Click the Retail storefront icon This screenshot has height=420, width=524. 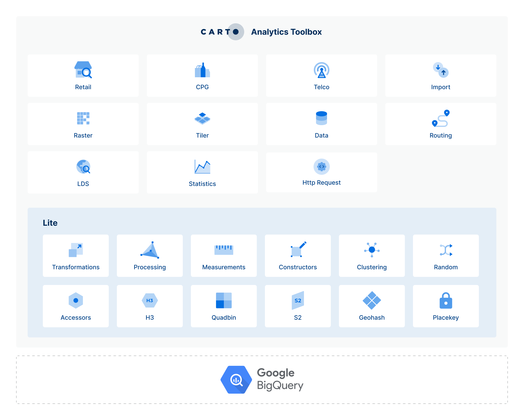[83, 70]
